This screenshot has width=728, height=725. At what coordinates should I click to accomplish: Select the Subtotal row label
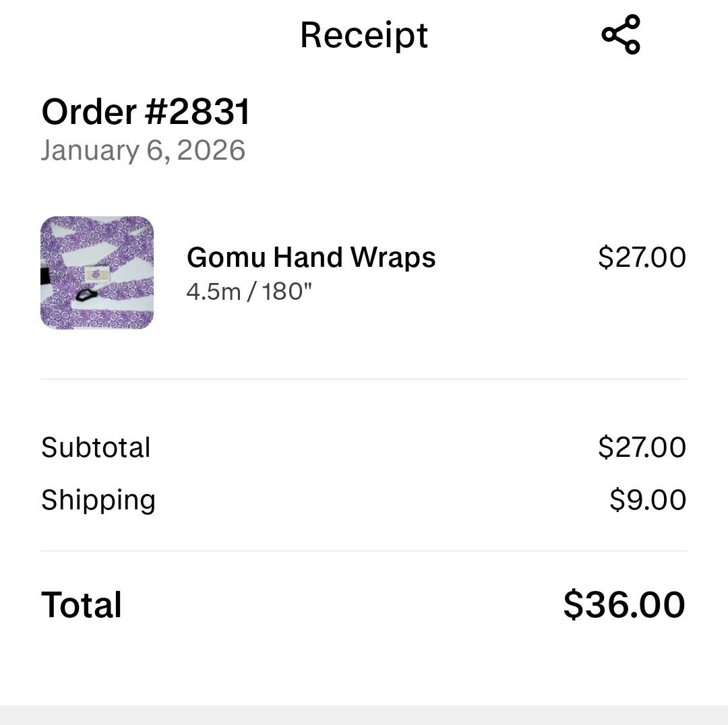[95, 447]
